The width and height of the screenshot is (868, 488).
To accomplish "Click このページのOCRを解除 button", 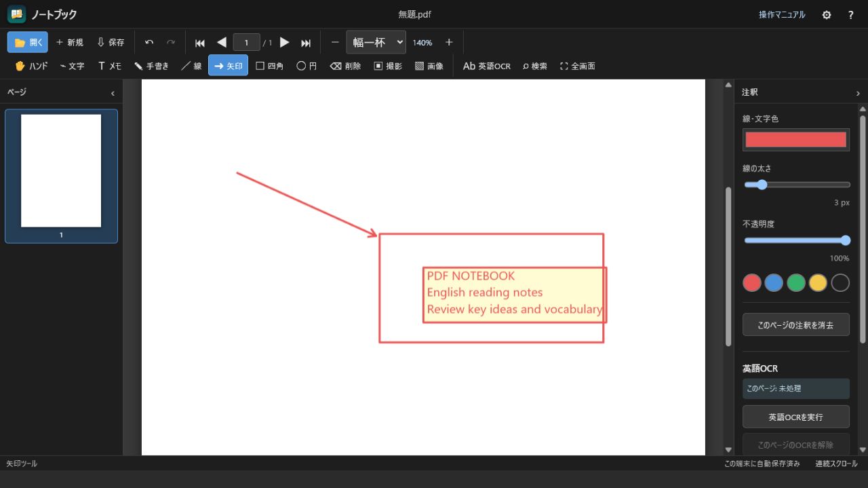I will (796, 445).
